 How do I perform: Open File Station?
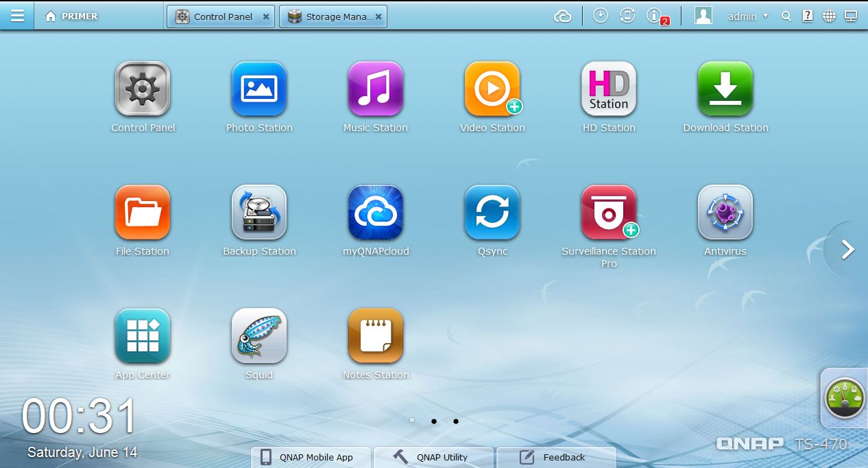click(x=143, y=213)
